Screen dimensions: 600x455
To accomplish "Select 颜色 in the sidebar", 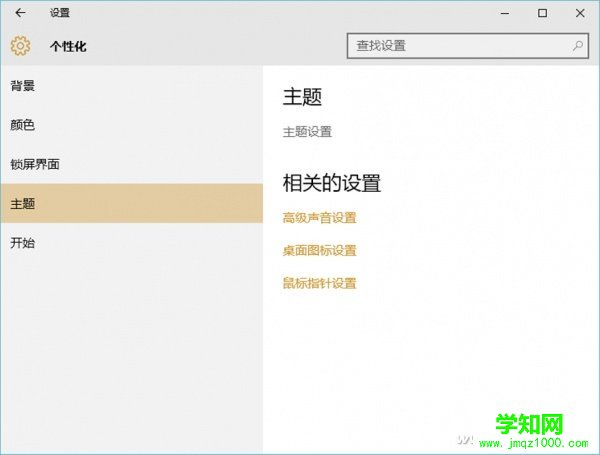I will 22,125.
